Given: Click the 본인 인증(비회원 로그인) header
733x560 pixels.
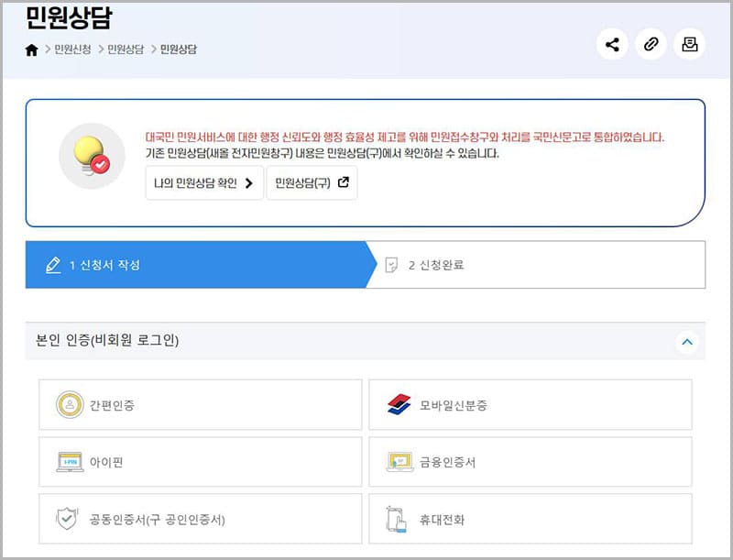Looking at the screenshot, I should 107,341.
